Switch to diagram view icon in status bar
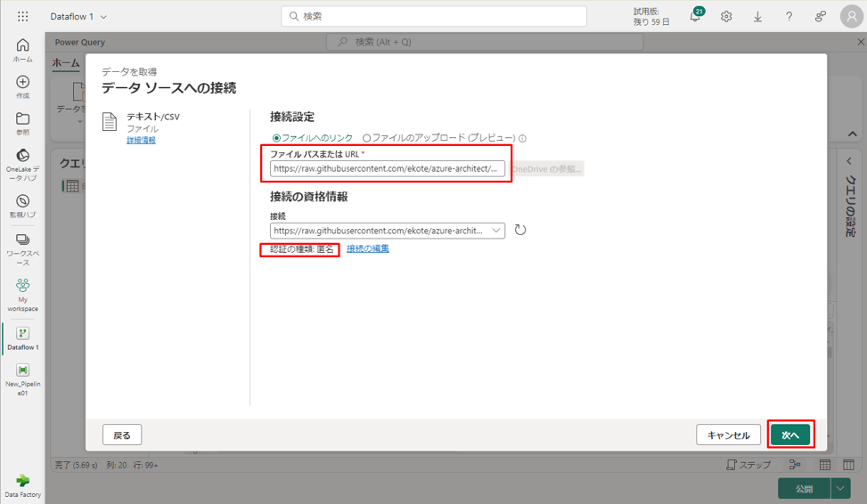 (795, 465)
